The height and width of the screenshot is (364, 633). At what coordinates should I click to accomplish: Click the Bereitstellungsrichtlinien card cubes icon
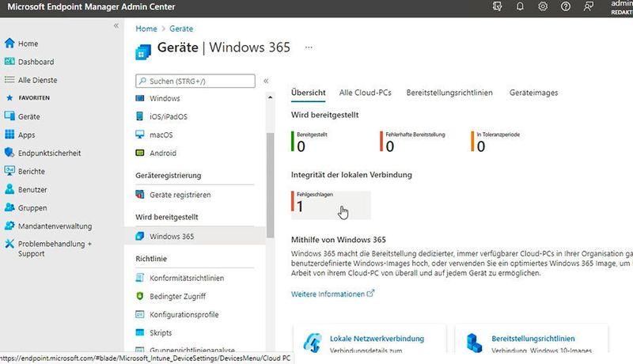coord(474,343)
